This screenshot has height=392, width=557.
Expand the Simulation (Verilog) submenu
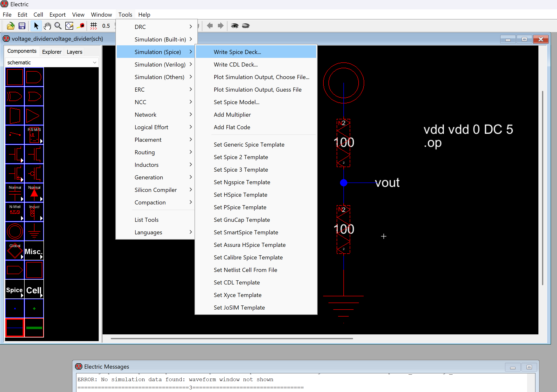click(155, 64)
